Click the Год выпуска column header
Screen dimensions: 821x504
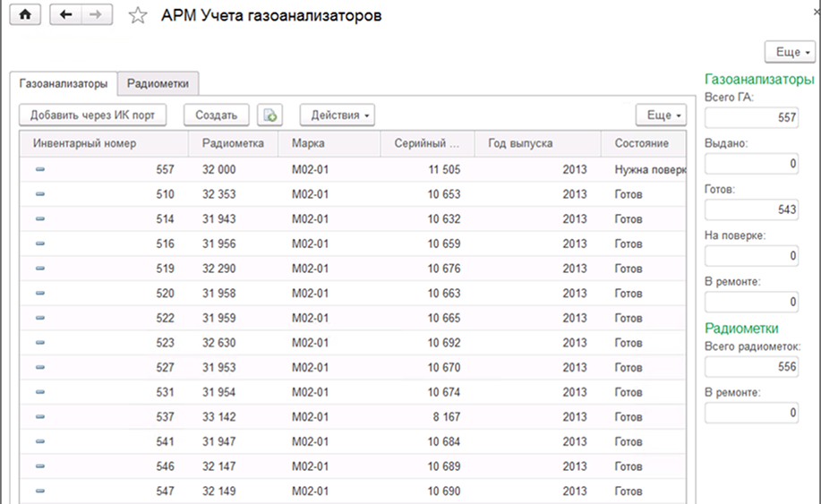click(520, 143)
